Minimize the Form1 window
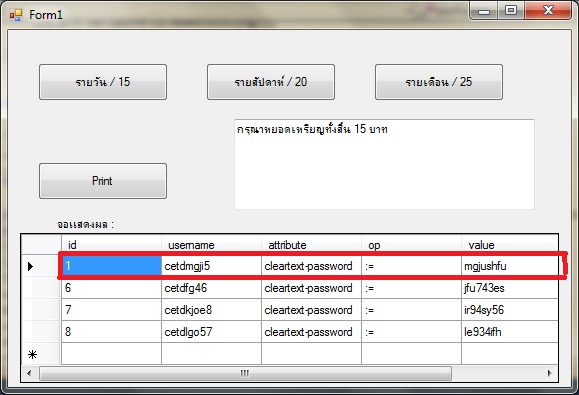This screenshot has width=579, height=395. point(484,10)
